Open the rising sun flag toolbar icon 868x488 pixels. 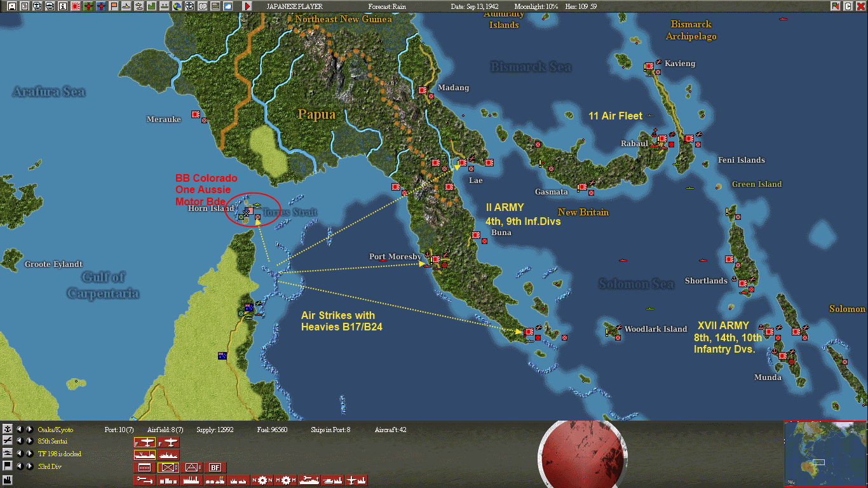76,6
